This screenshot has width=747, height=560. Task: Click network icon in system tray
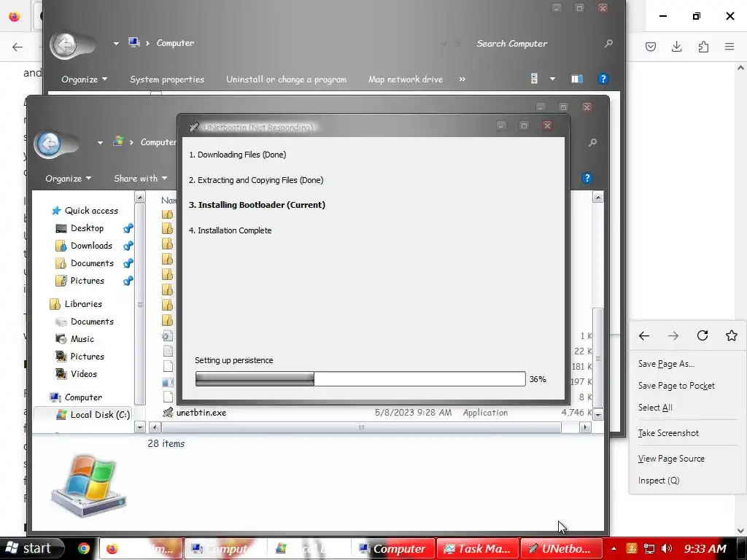click(x=649, y=548)
